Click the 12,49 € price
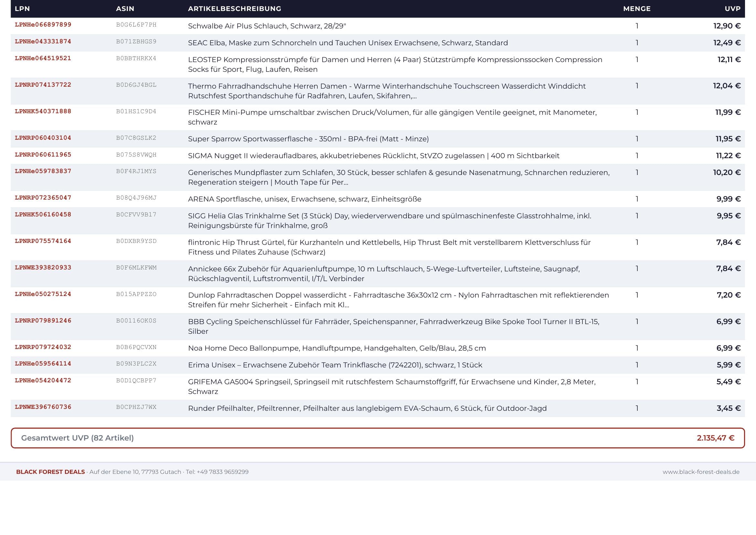 point(727,43)
